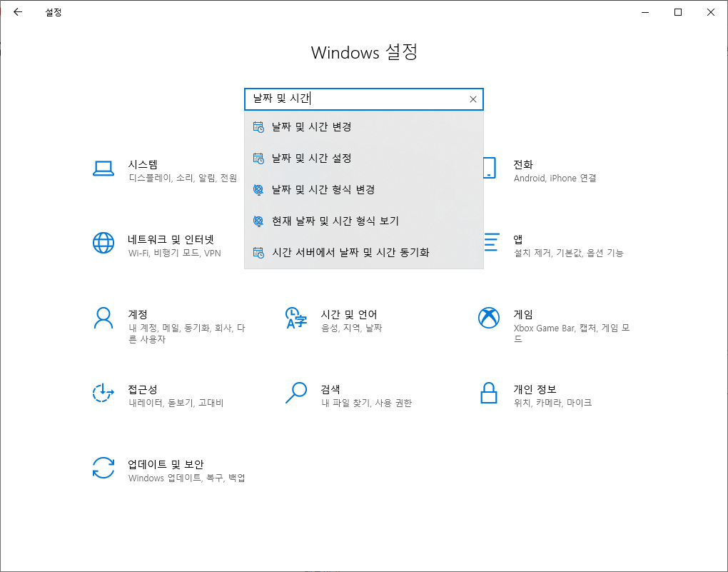
Task: Open the 접근성 category title
Action: click(x=143, y=389)
